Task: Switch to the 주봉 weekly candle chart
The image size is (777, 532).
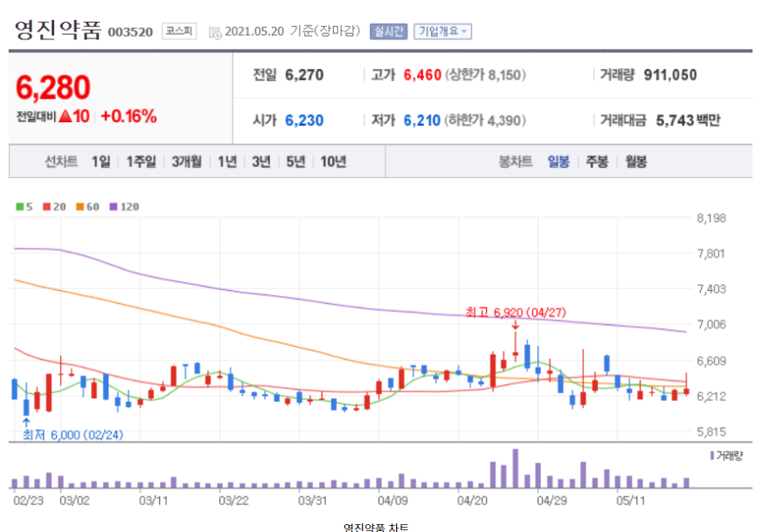Action: (597, 162)
